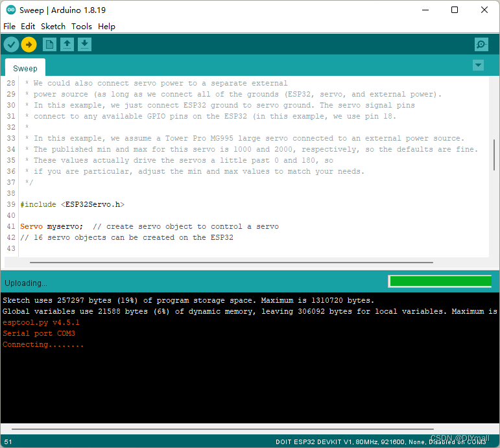This screenshot has height=448, width=500.
Task: Click the DOIT ESP32 DEVKIT V1 board status
Action: (x=381, y=442)
